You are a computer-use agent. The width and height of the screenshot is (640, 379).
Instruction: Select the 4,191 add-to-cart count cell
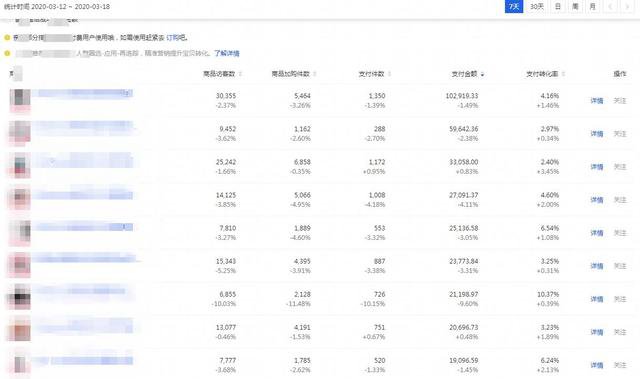(x=302, y=327)
